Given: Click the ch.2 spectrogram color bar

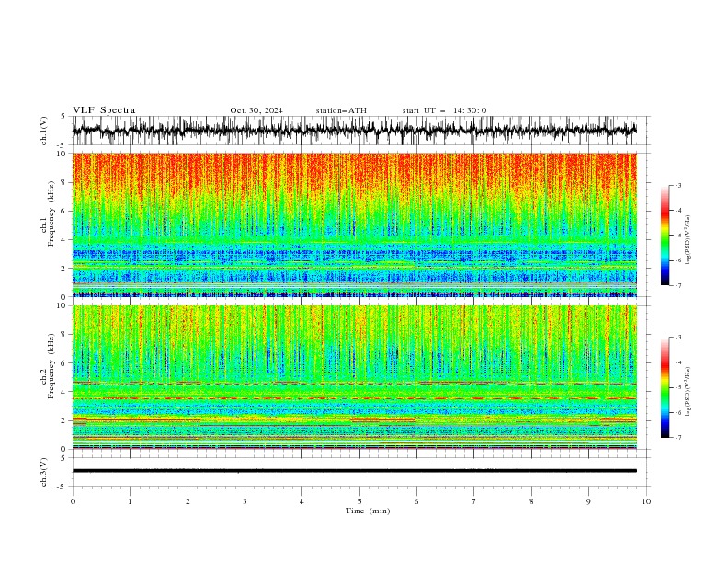Looking at the screenshot, I should (x=665, y=387).
